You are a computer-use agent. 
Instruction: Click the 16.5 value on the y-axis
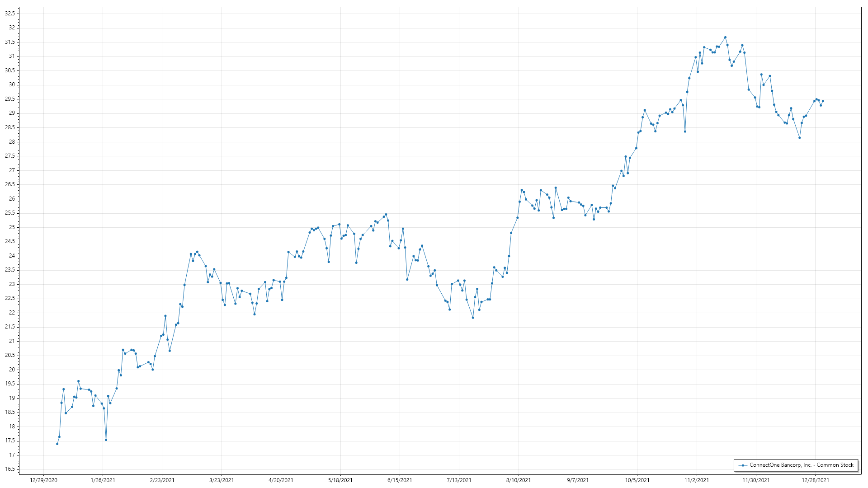pos(10,469)
